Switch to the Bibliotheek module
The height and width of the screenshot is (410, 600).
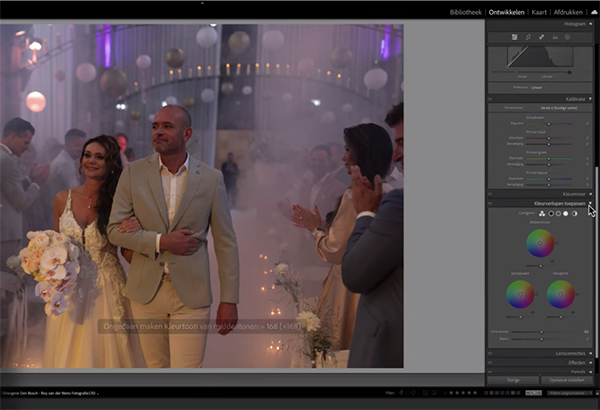(x=466, y=12)
